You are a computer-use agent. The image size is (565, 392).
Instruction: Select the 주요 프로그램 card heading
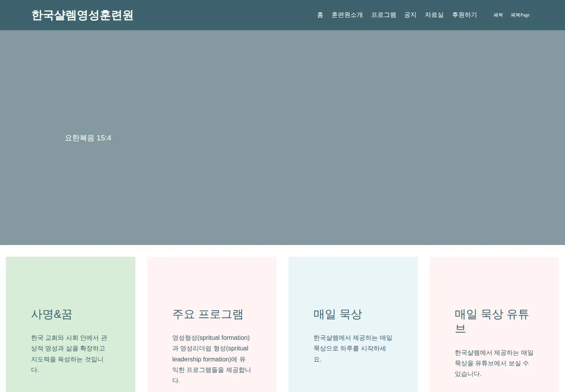(x=208, y=314)
